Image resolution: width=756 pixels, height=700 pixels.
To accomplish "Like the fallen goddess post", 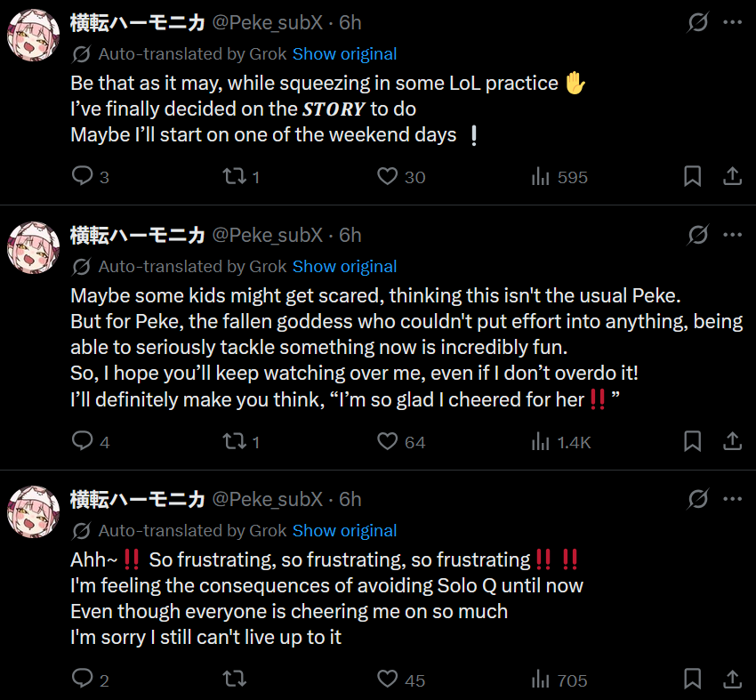I will (x=388, y=441).
